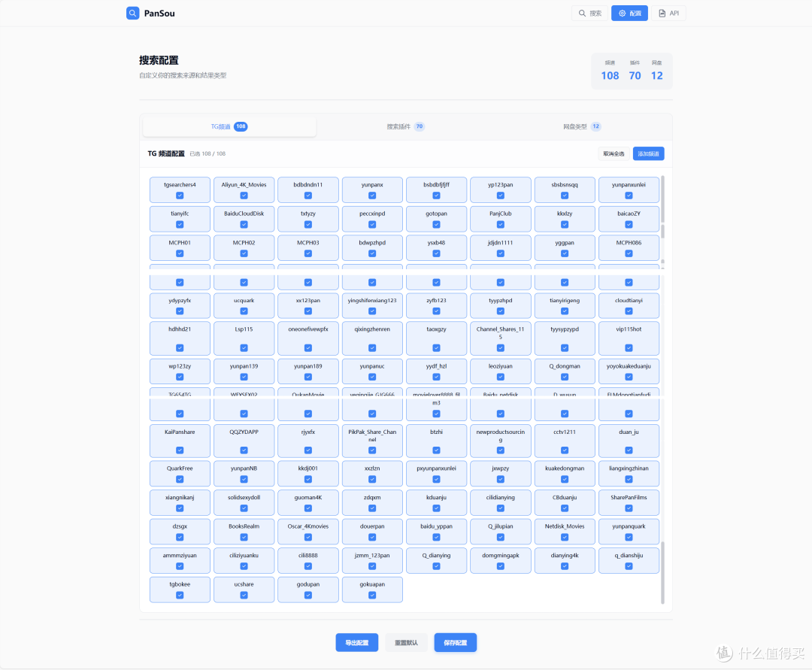Click the oneonefivewpfx channel name
The image size is (812, 670).
click(308, 329)
